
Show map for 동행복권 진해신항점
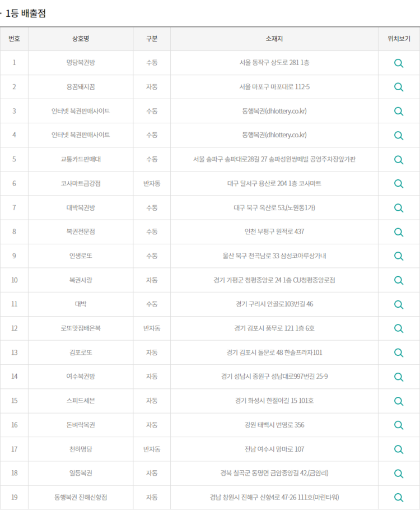[399, 497]
